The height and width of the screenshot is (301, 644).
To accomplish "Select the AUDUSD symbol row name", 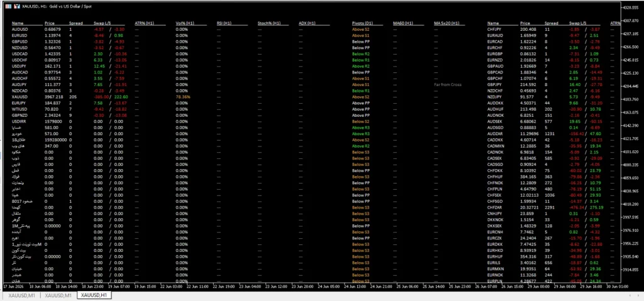I will tap(19, 30).
